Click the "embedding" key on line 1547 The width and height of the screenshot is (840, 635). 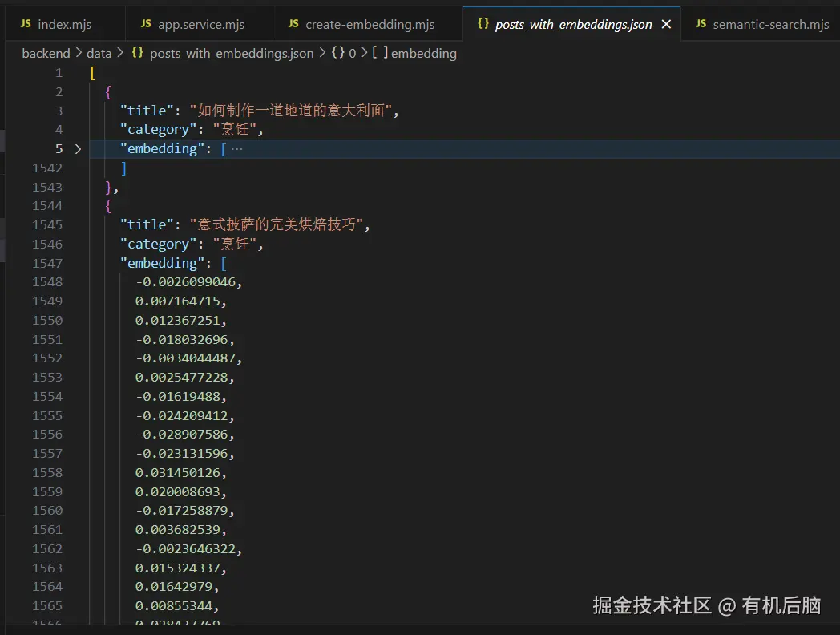pos(163,263)
